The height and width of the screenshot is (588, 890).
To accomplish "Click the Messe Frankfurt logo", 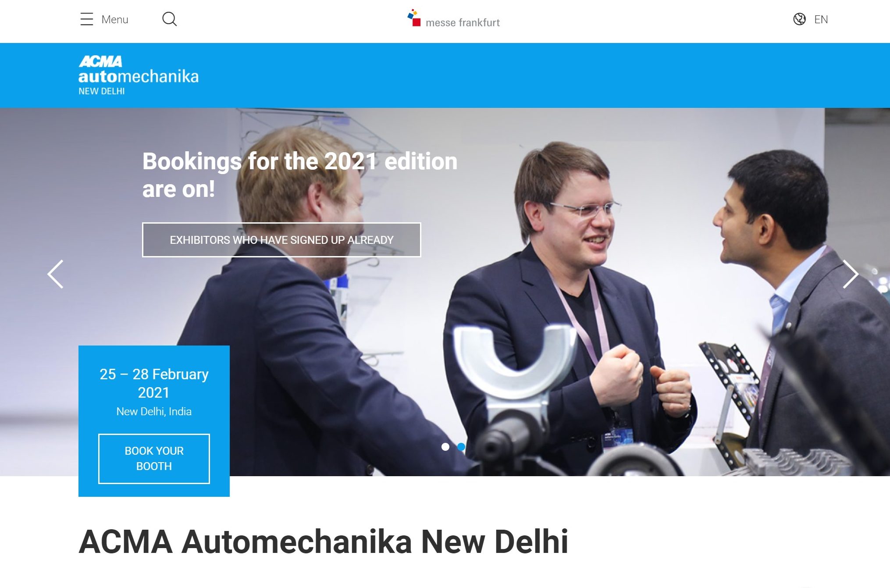I will (453, 19).
